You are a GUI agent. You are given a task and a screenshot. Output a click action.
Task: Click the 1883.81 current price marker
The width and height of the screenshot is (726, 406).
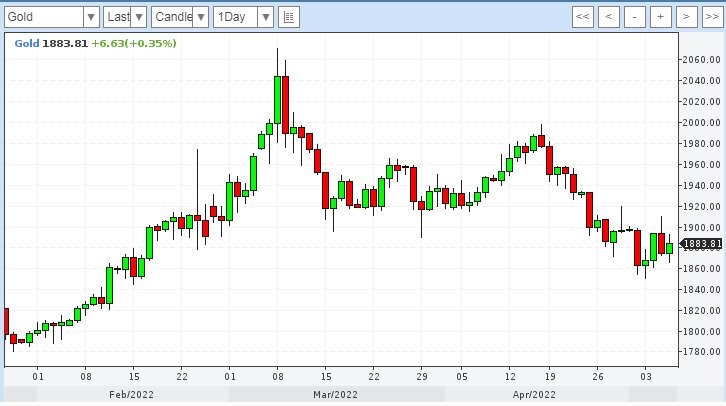pyautogui.click(x=702, y=244)
